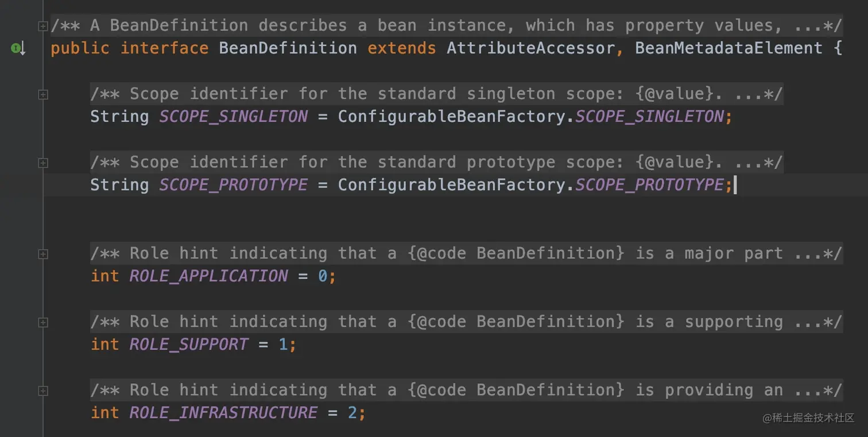Place cursor on the value 2 of ROLE_INFRASTRUCTURE
This screenshot has width=868, height=437.
(x=352, y=413)
